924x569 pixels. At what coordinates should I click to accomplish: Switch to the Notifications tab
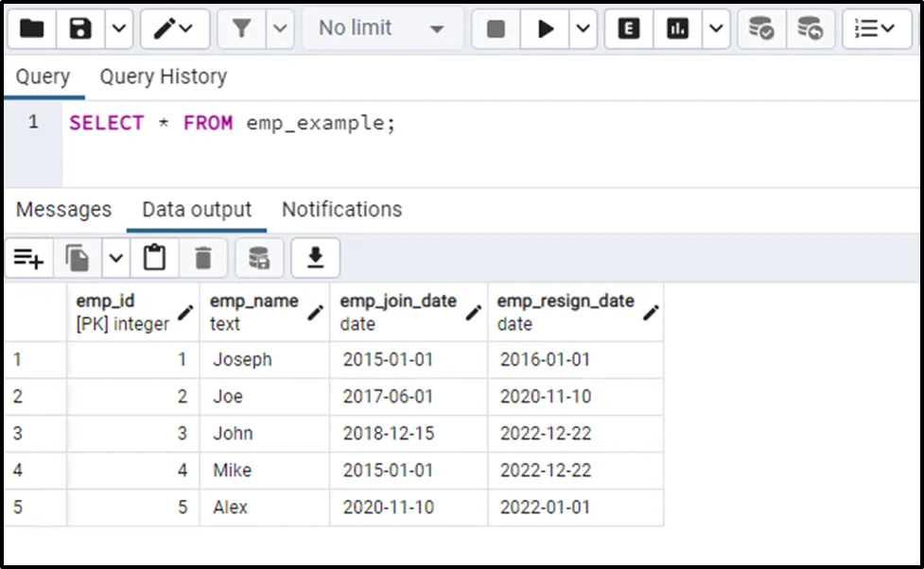pos(341,210)
